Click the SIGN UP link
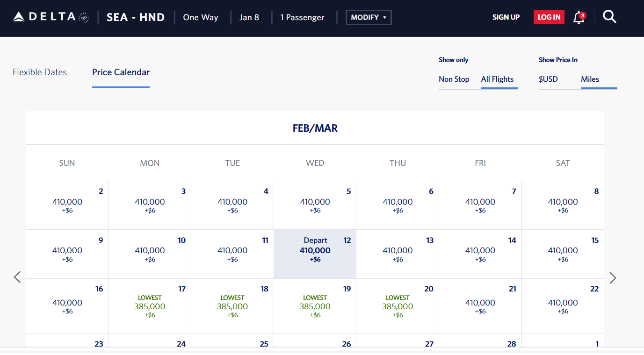 506,17
